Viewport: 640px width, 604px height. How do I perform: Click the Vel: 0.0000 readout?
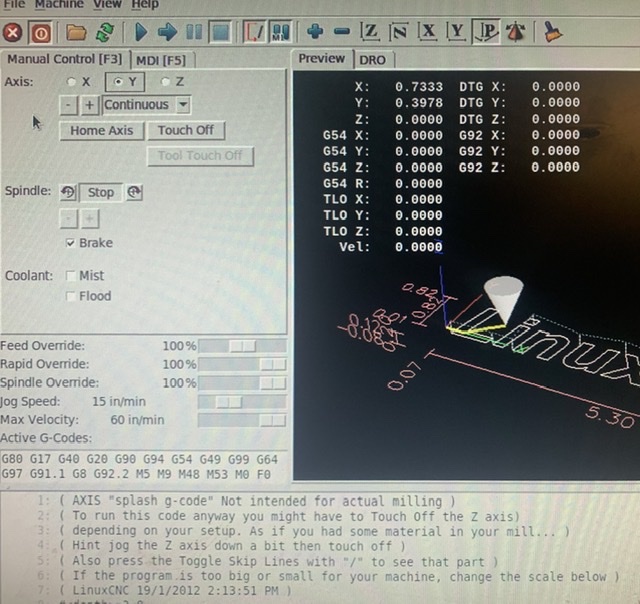tap(391, 247)
